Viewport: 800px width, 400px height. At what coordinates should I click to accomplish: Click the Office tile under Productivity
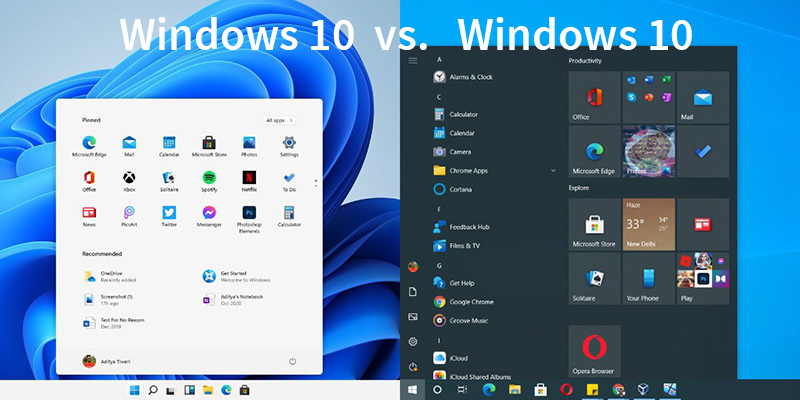point(594,97)
